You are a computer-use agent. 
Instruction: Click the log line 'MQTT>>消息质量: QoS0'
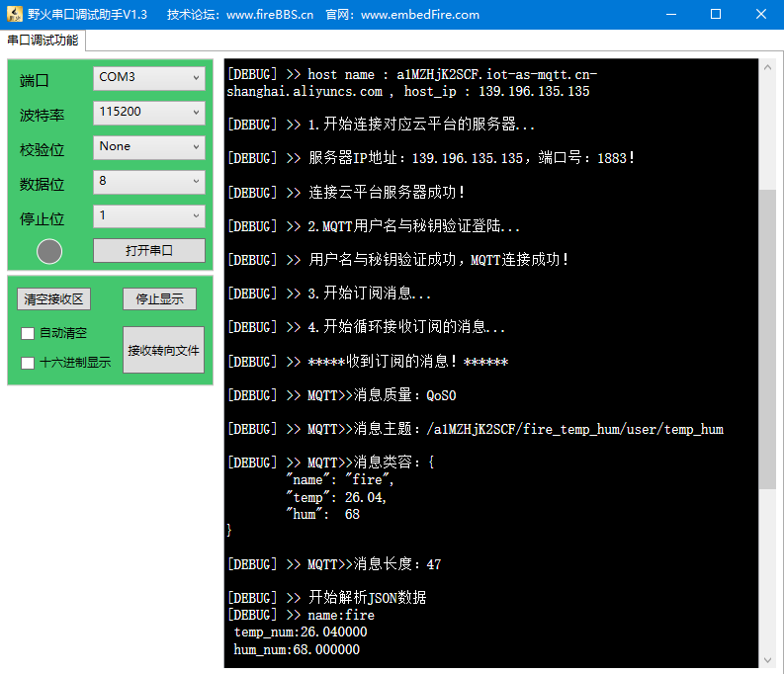point(382,395)
